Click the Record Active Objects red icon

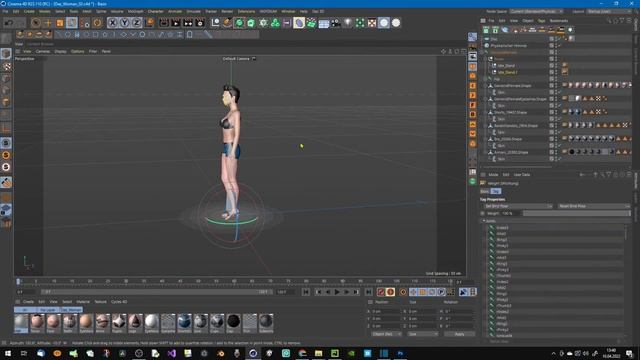[x=381, y=292]
